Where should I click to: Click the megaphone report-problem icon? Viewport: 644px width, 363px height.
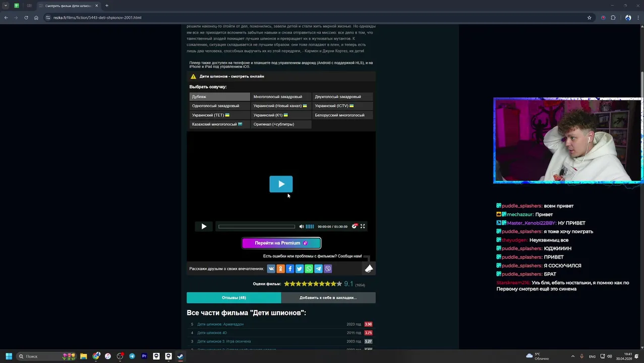(x=369, y=268)
